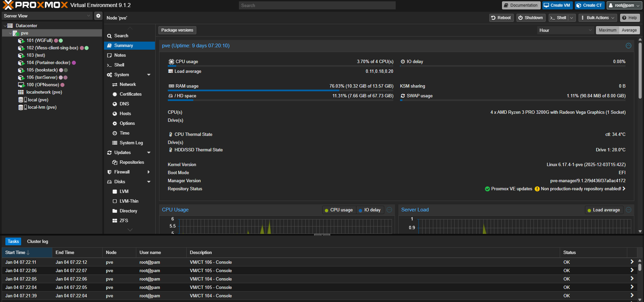
Task: Click the Repositories files icon
Action: click(115, 162)
